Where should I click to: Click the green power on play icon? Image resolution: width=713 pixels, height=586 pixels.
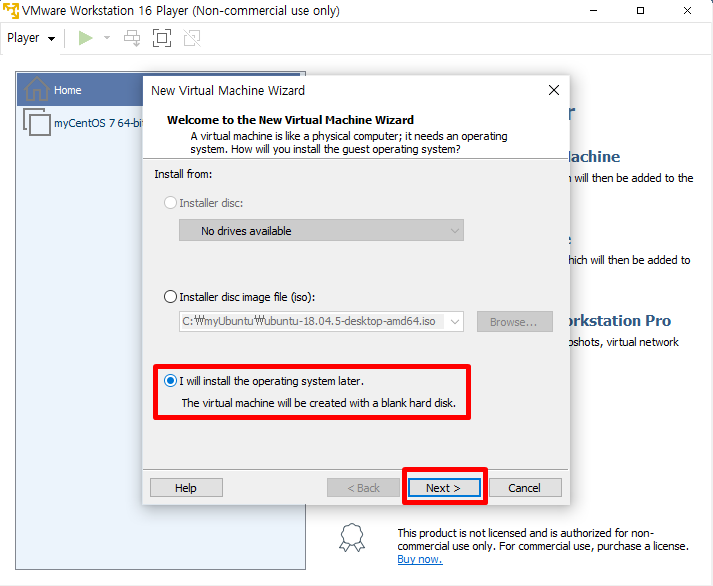tap(85, 38)
